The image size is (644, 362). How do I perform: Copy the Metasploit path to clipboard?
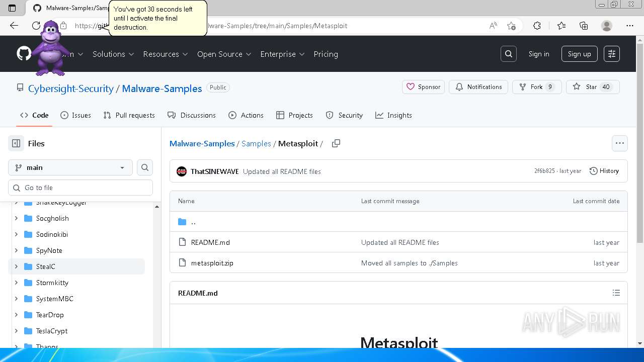coord(336,143)
